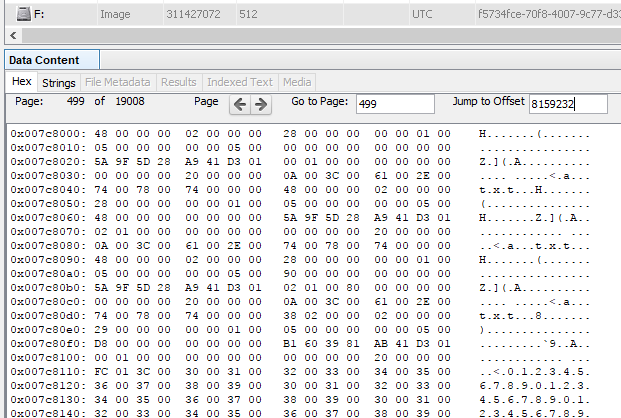Click hex row offset 0x007c80d0
The width and height of the screenshot is (621, 418).
[x=48, y=316]
